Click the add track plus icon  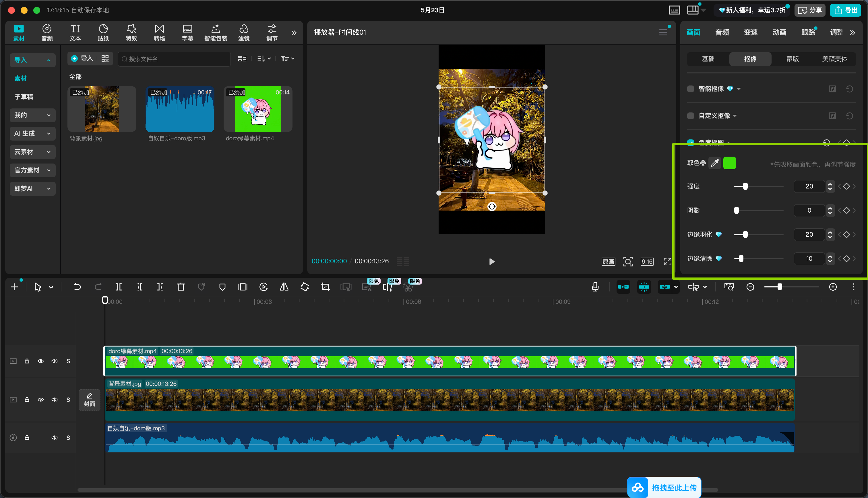[x=14, y=287]
